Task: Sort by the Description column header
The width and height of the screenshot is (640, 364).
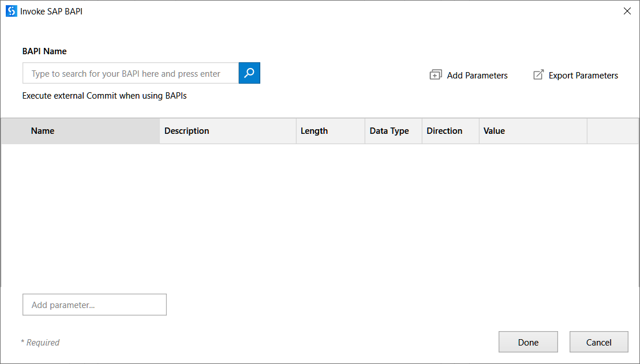Action: click(x=228, y=131)
